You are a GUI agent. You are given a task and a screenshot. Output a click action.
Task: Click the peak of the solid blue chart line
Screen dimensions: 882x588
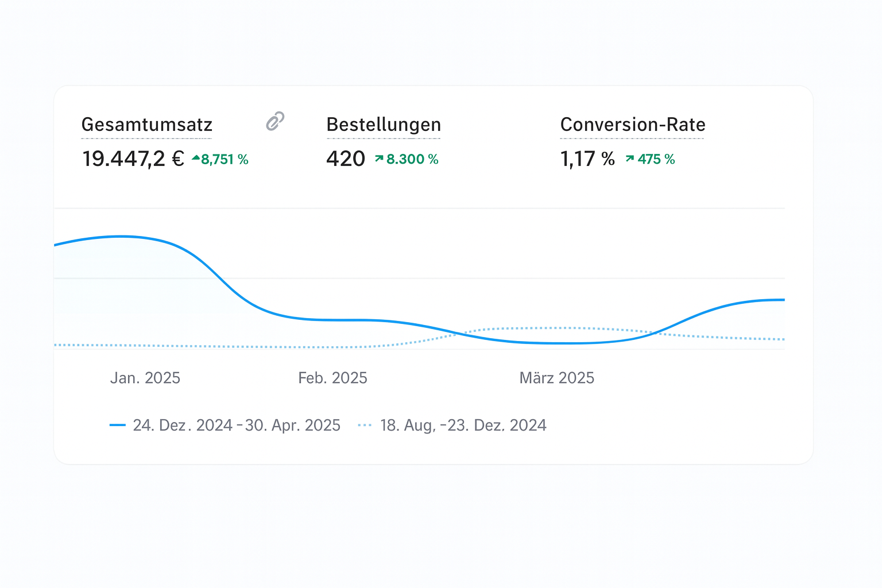pyautogui.click(x=121, y=237)
